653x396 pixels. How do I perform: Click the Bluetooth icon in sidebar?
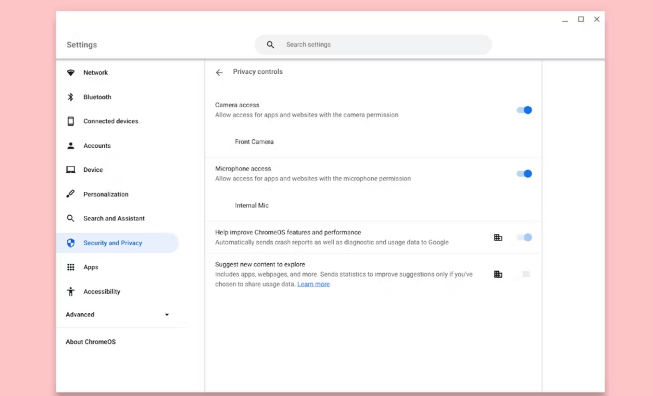pyautogui.click(x=70, y=97)
